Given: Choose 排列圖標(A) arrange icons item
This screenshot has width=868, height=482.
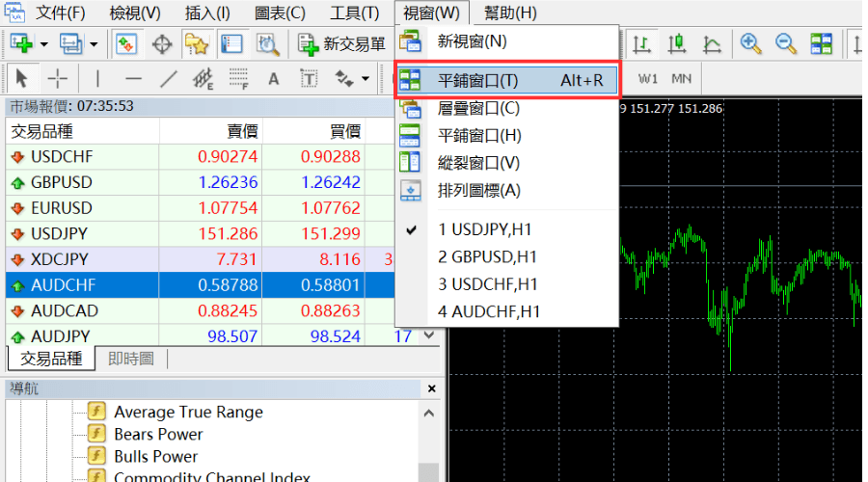Looking at the screenshot, I should point(506,190).
